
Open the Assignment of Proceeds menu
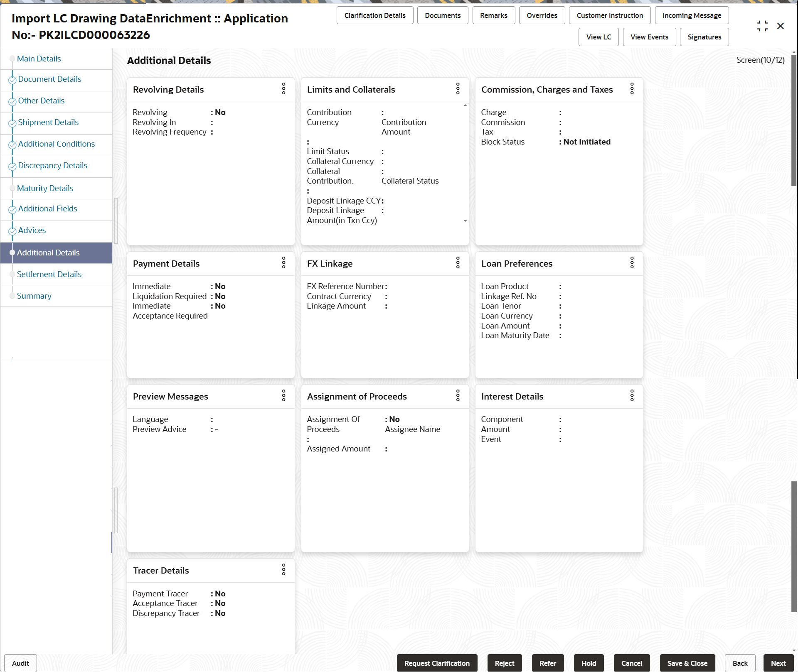458,395
